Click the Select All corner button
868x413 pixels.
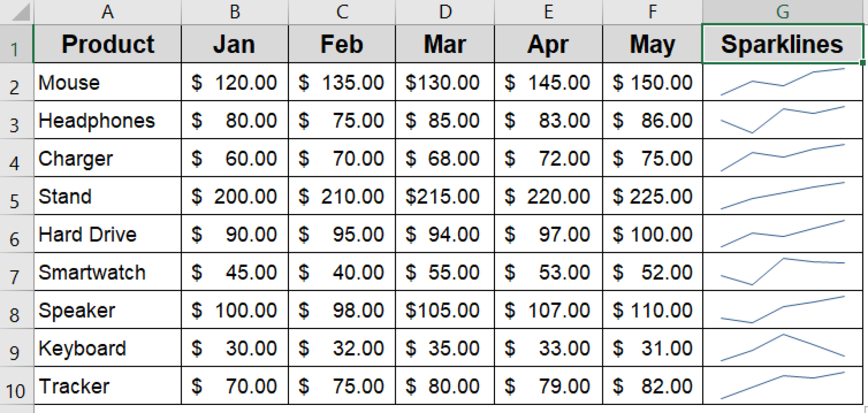14,11
